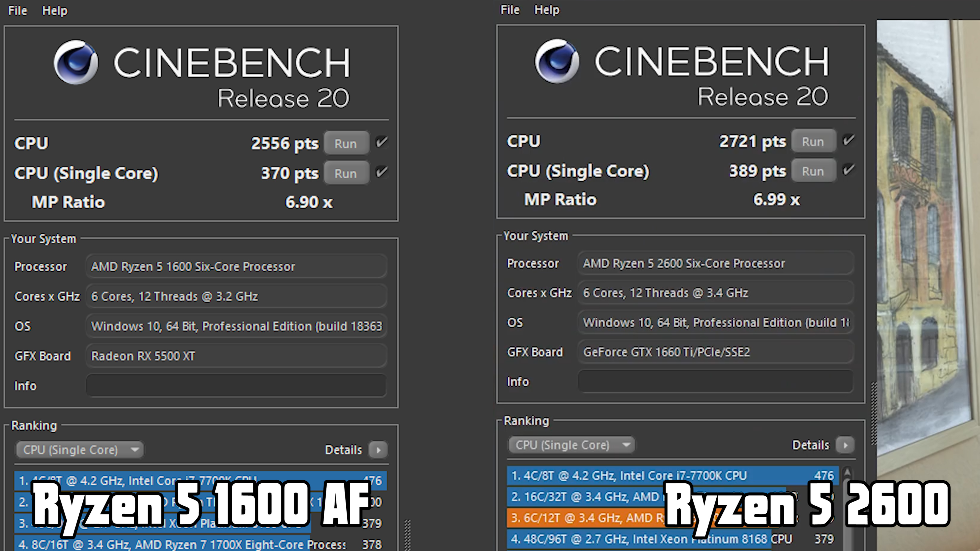
Task: Open the Help menu in the left Cinebench window
Action: pyautogui.click(x=54, y=11)
